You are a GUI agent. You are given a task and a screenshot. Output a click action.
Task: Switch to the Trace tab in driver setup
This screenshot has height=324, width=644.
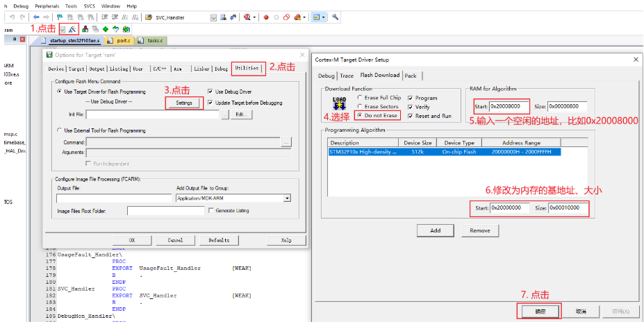[347, 76]
